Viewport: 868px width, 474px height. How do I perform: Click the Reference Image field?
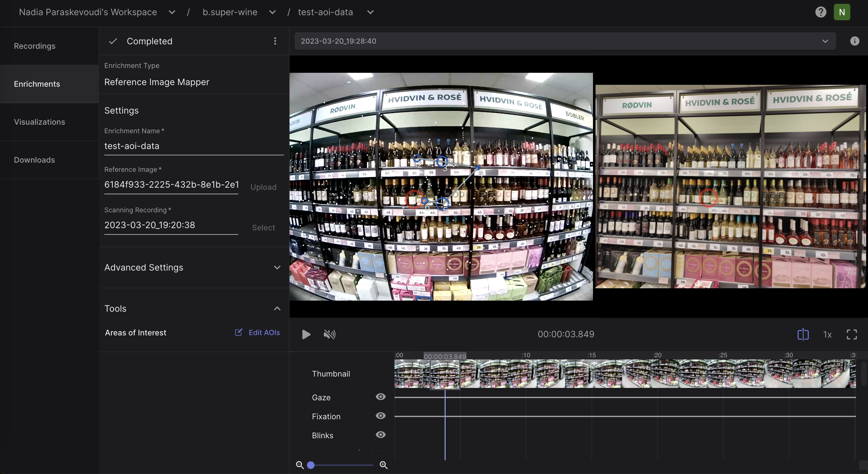point(171,184)
